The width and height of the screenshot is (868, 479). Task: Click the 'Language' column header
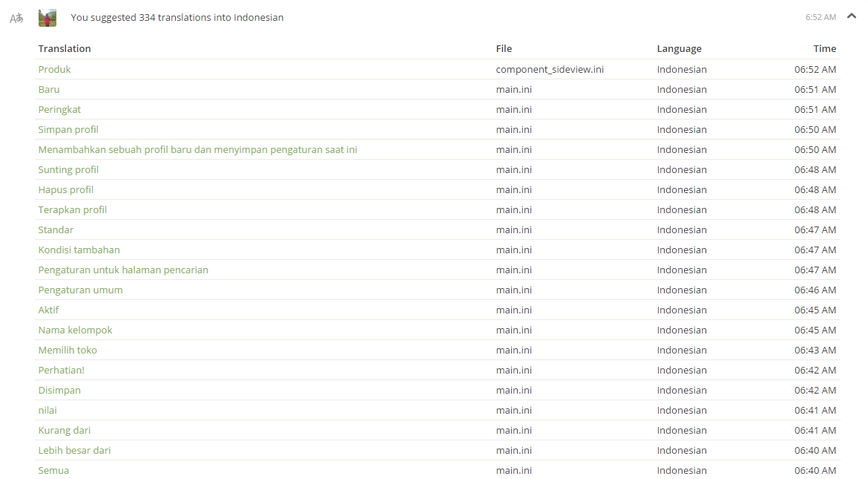(x=680, y=49)
